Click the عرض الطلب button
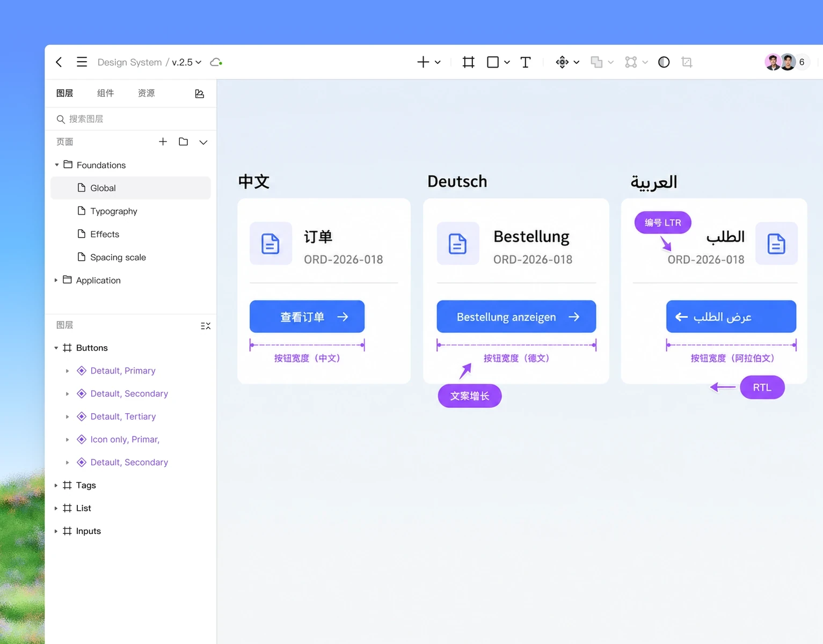 tap(731, 317)
